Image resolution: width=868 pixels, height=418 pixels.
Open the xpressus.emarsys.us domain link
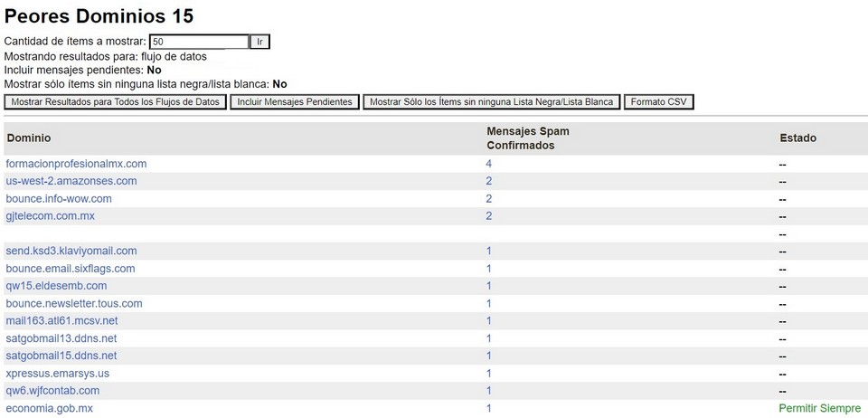coord(57,374)
